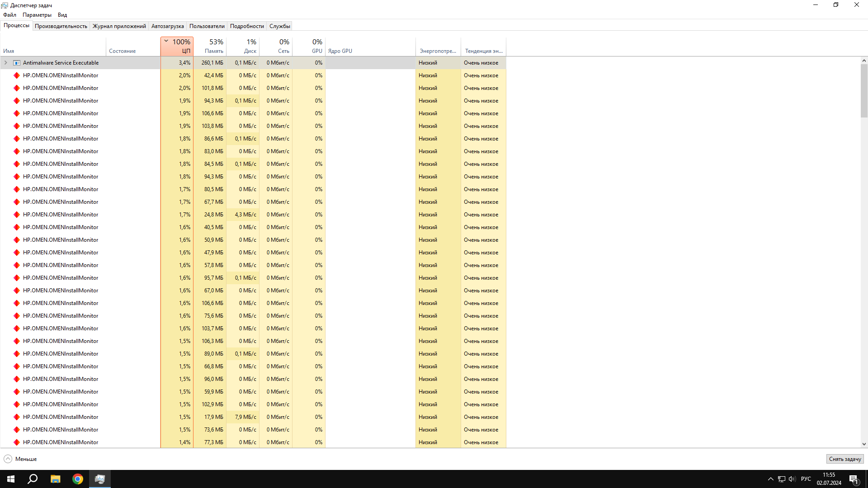Screen dimensions: 868x488
Task: Click the Windows Search icon
Action: coord(32,479)
